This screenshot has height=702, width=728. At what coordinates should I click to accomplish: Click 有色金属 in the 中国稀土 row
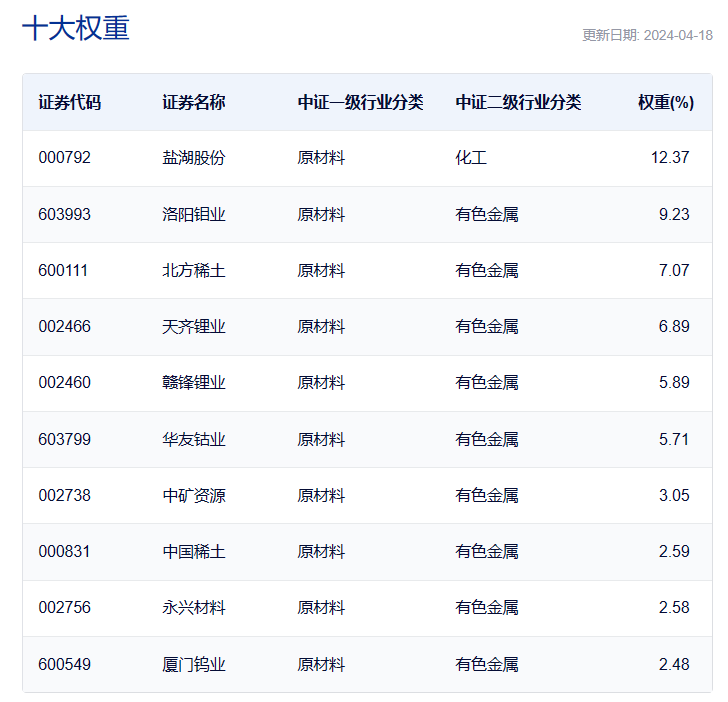tap(487, 552)
